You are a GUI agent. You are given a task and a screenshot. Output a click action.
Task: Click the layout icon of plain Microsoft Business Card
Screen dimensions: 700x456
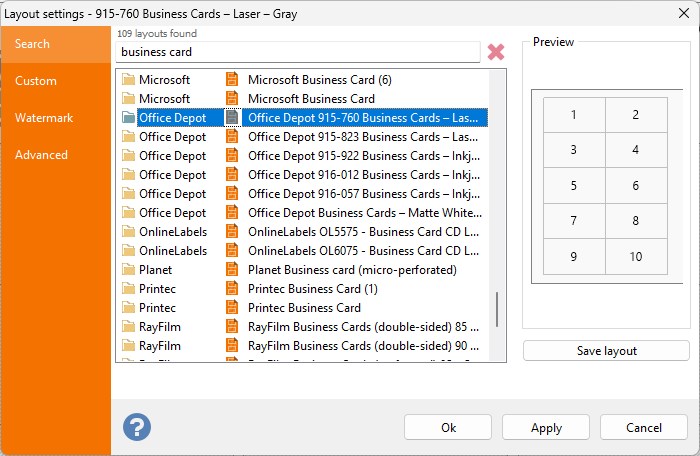[232, 99]
